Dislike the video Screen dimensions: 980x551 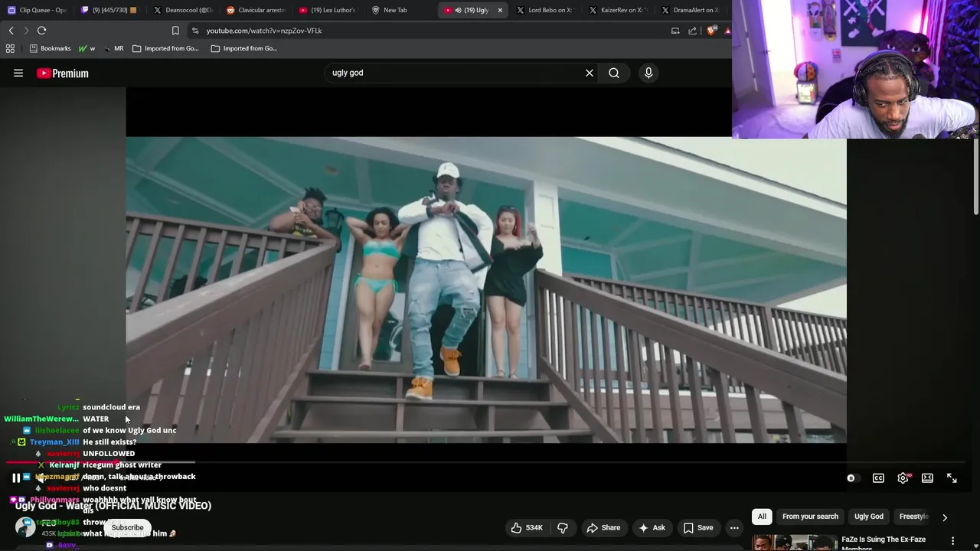563,527
